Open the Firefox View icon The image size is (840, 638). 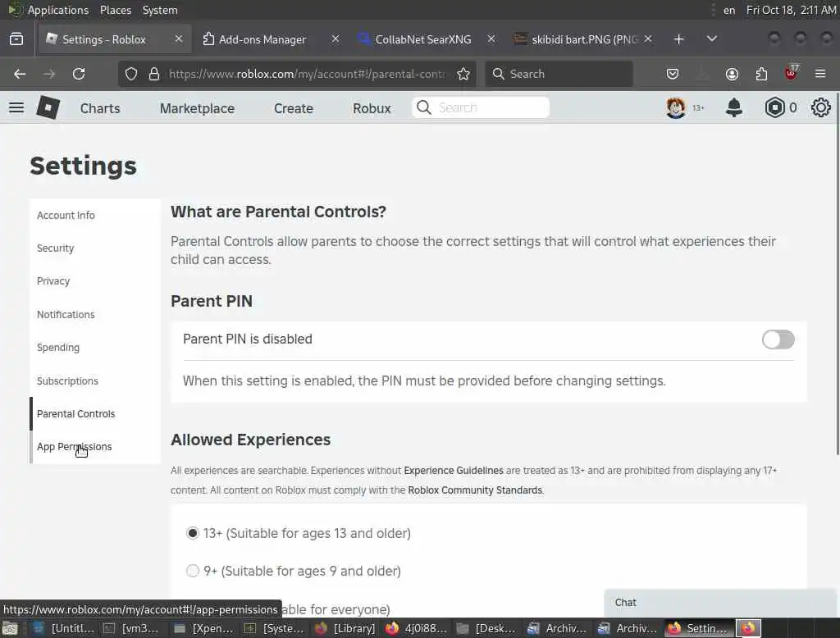[16, 39]
